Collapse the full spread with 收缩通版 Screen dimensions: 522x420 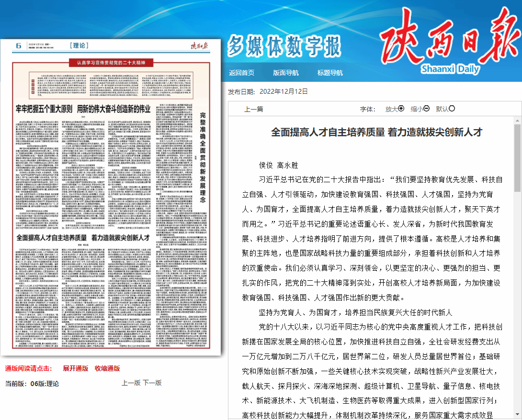107,368
